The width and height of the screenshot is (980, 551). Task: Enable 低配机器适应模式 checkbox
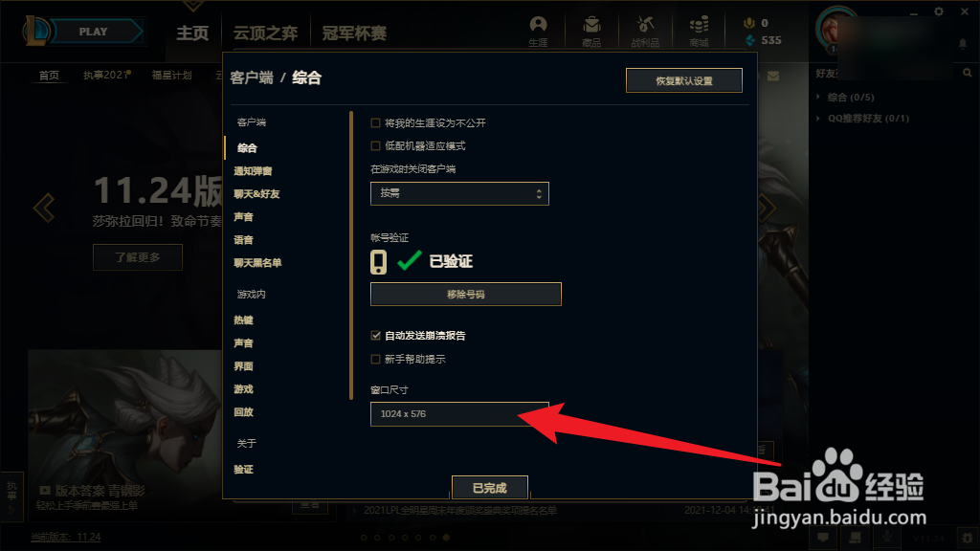[375, 146]
